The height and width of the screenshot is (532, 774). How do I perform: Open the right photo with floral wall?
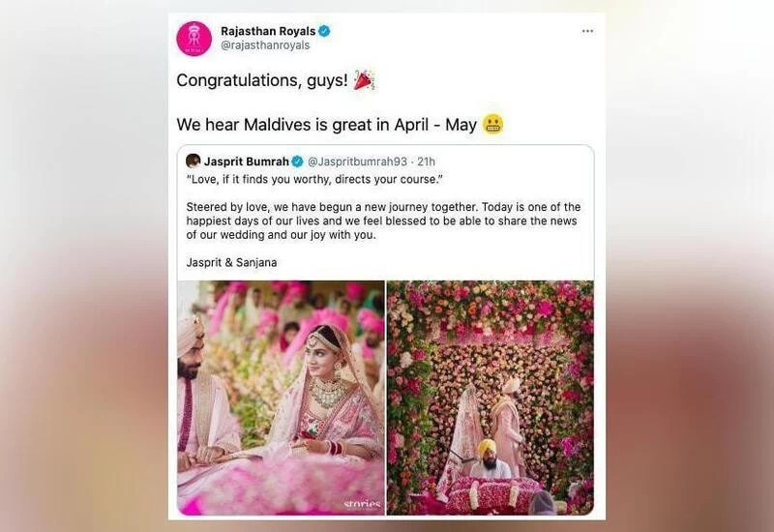pos(491,398)
